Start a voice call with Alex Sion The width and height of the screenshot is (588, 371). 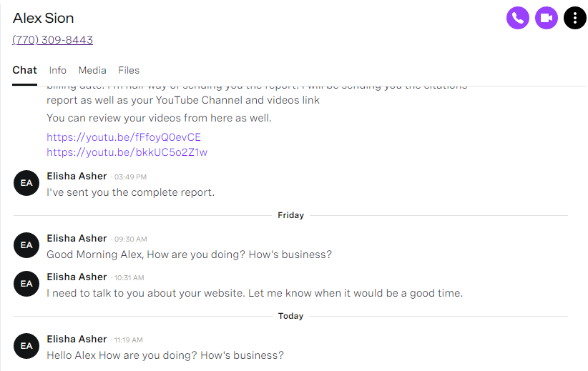(517, 18)
